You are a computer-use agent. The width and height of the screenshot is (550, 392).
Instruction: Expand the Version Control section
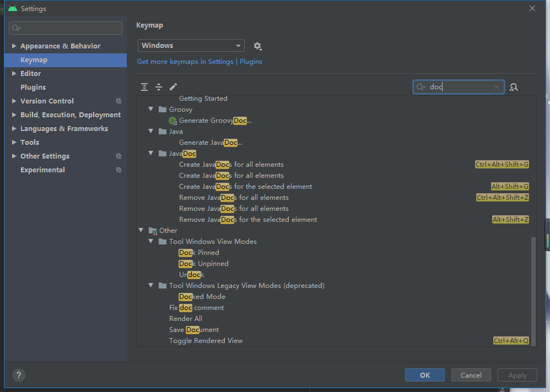[14, 101]
